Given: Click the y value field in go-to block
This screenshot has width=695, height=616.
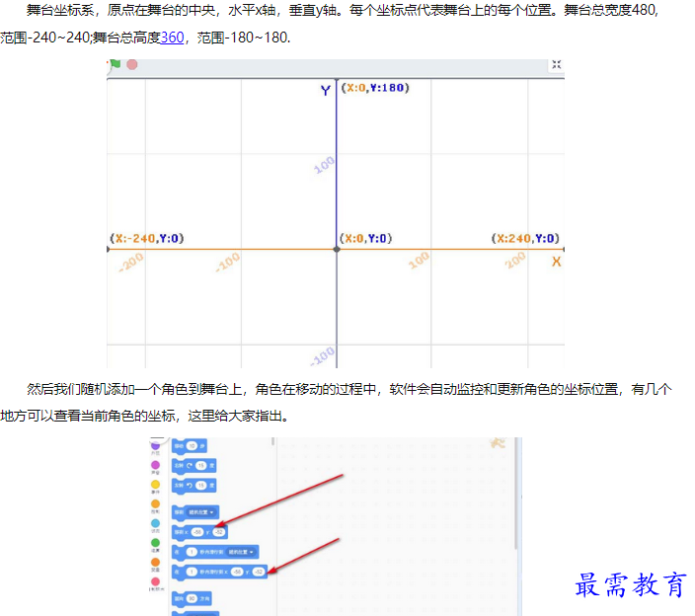Looking at the screenshot, I should tap(219, 532).
